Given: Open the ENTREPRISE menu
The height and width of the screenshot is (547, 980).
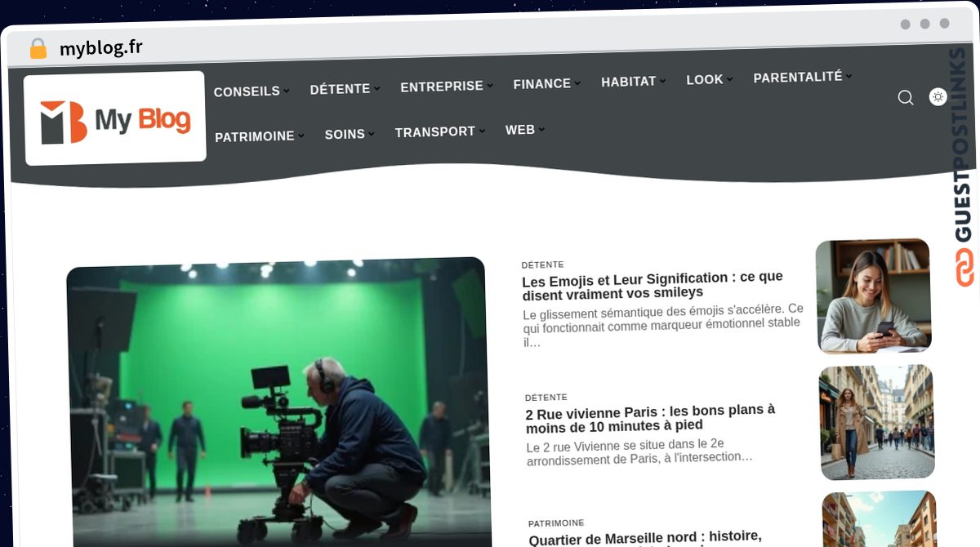Looking at the screenshot, I should [x=442, y=87].
